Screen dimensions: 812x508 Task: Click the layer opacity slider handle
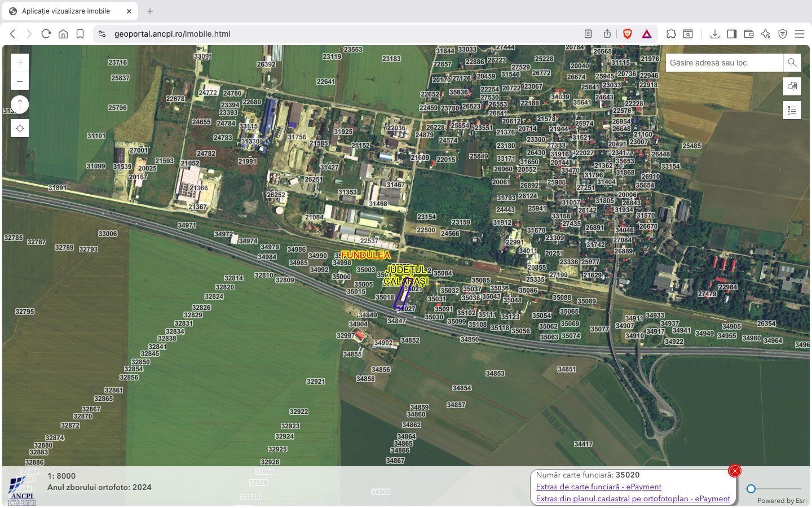tap(751, 489)
